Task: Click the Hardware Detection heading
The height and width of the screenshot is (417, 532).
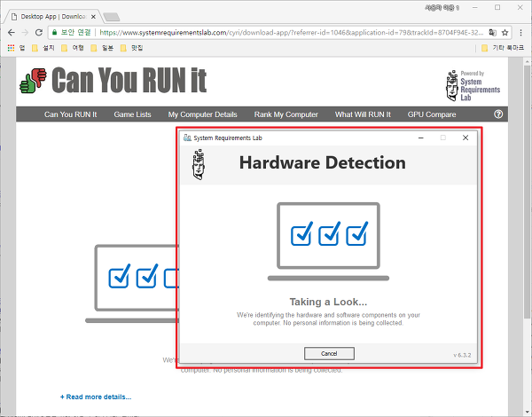Action: [323, 162]
